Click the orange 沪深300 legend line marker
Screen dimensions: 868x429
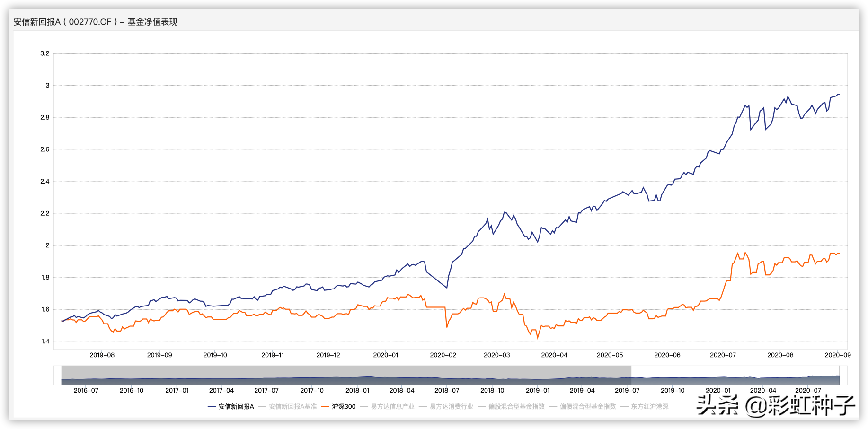pos(325,407)
